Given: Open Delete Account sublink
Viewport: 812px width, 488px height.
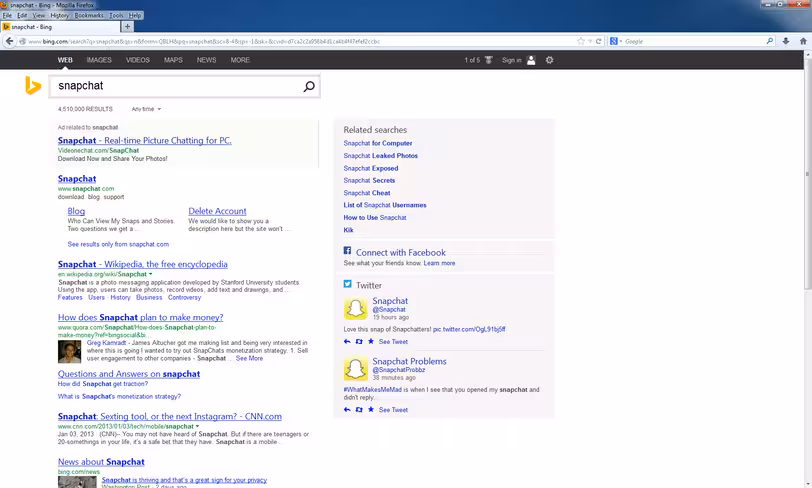Looking at the screenshot, I should [217, 211].
